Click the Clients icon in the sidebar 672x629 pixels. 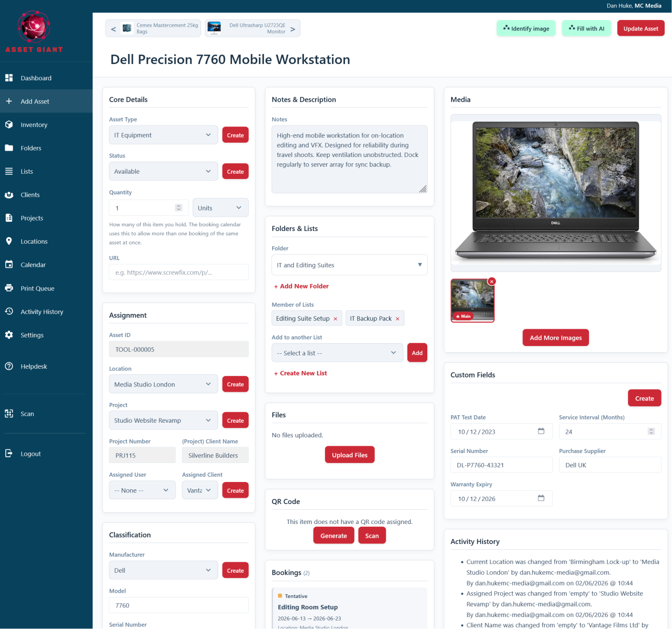pyautogui.click(x=9, y=195)
